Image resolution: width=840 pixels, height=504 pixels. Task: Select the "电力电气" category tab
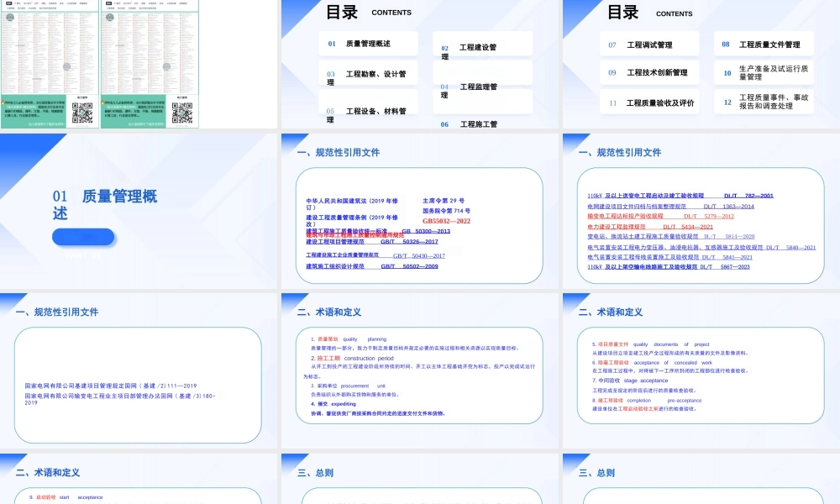pos(26,3)
